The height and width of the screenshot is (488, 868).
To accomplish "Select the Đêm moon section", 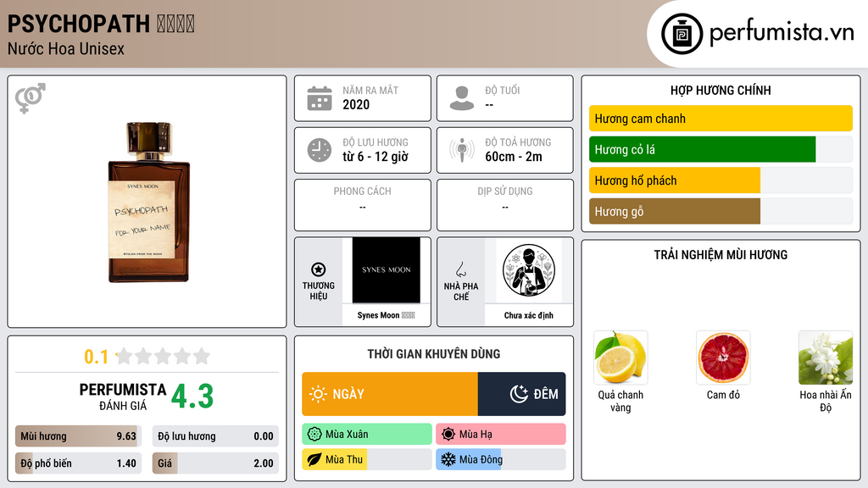I will click(x=521, y=394).
